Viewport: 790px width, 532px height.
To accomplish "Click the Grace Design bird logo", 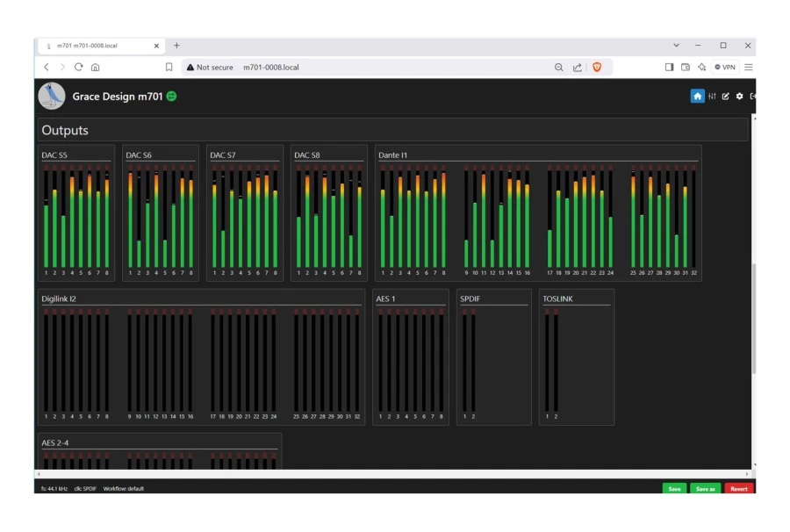I will [x=52, y=96].
